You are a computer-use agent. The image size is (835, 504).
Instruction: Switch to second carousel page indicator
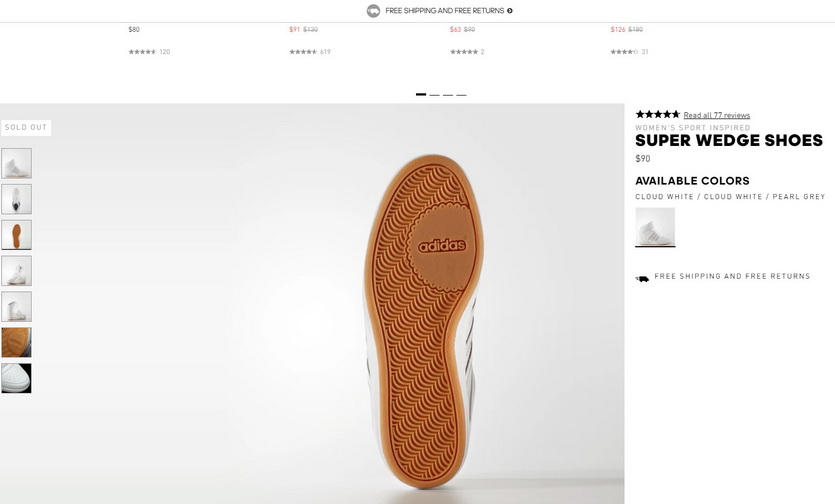[434, 94]
